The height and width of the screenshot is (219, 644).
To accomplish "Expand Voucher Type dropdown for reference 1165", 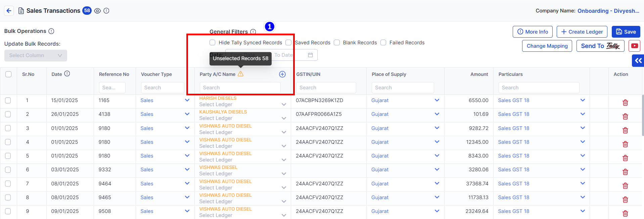I will click(187, 100).
